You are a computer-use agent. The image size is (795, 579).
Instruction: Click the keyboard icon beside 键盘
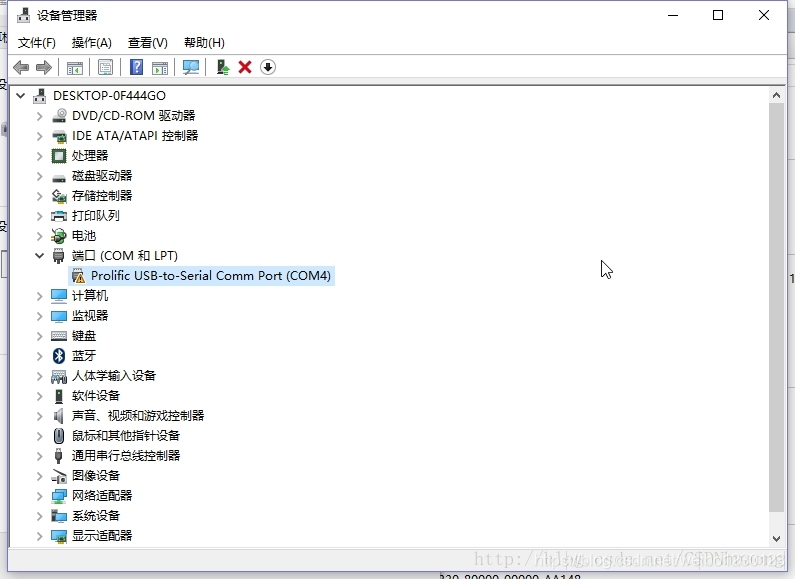[x=59, y=336]
